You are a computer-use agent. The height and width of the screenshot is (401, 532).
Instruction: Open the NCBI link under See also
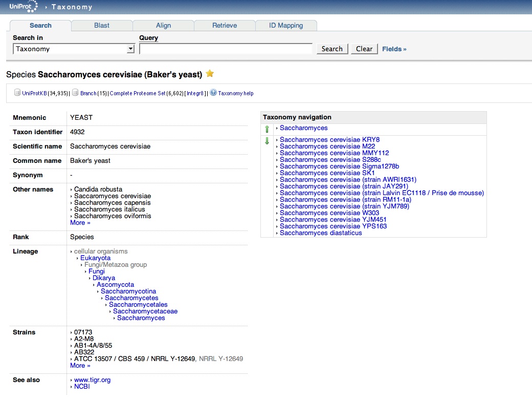(82, 387)
